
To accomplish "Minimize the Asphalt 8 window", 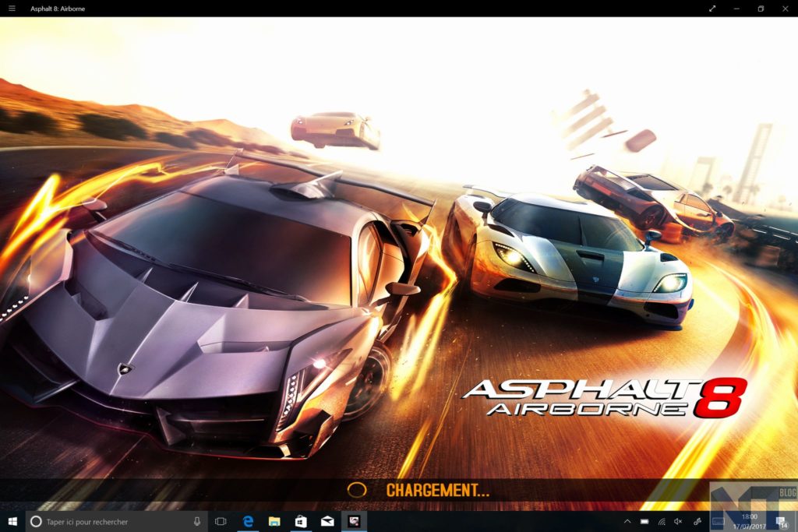I will tap(736, 8).
